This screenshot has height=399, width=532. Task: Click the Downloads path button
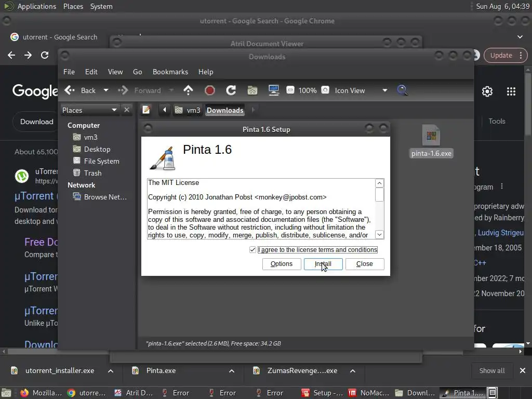(225, 110)
